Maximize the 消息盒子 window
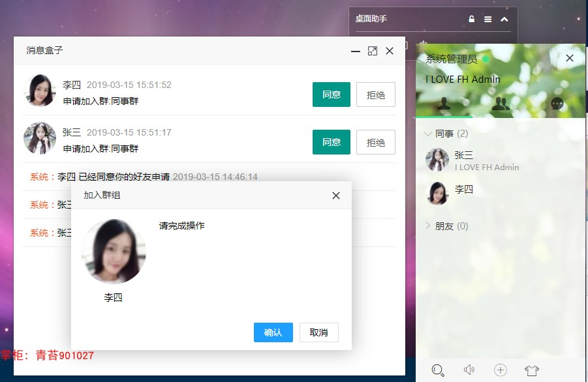Screen dimensions: 588x382 [373, 51]
